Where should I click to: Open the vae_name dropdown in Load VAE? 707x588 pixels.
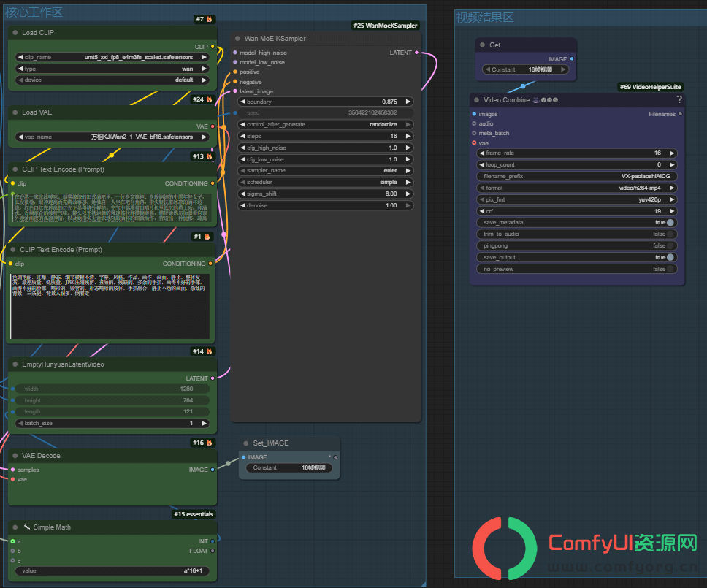[112, 137]
